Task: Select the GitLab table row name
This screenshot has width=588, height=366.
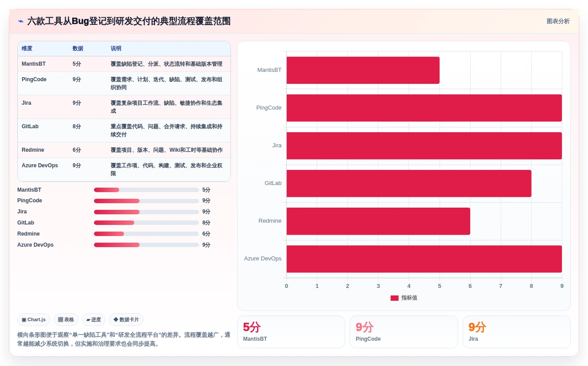Action: click(x=30, y=126)
